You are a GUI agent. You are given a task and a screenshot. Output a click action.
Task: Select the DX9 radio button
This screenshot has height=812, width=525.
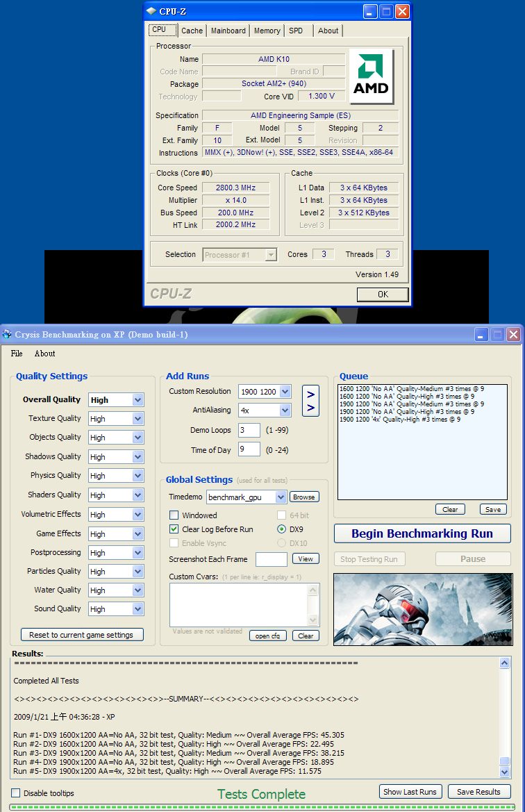point(281,529)
